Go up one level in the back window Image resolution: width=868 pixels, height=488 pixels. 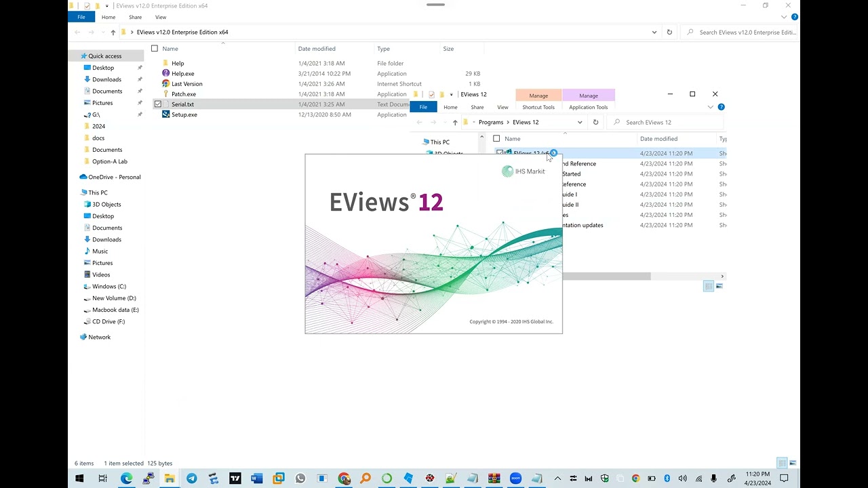point(113,32)
